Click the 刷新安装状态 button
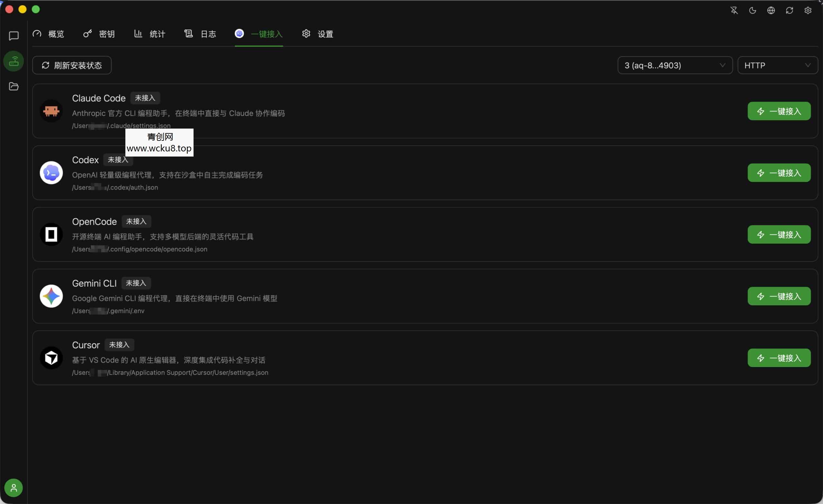The width and height of the screenshot is (823, 504). coord(72,65)
